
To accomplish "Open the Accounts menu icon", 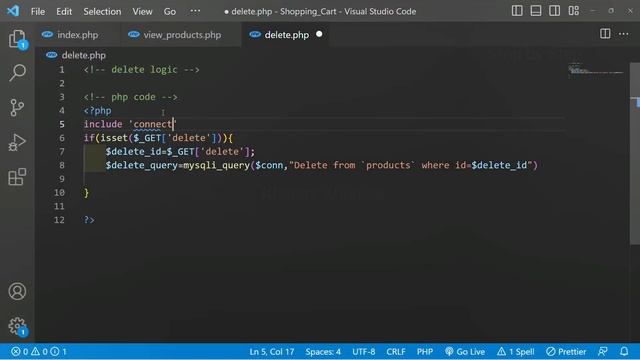I will pyautogui.click(x=17, y=291).
